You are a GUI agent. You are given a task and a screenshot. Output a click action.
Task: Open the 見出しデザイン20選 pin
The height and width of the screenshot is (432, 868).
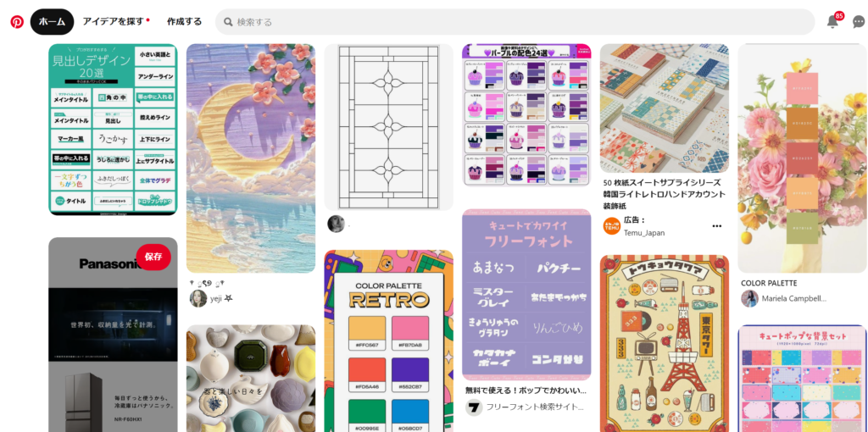(x=113, y=130)
